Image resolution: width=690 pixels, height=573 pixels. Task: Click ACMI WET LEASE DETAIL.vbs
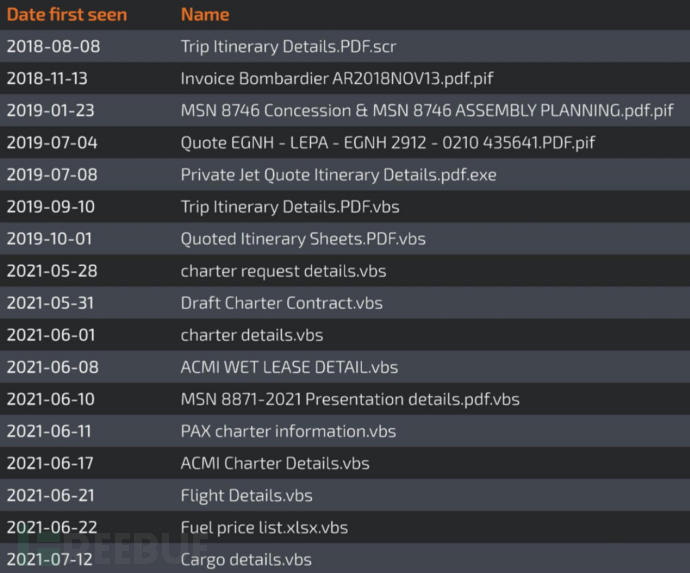(x=289, y=367)
